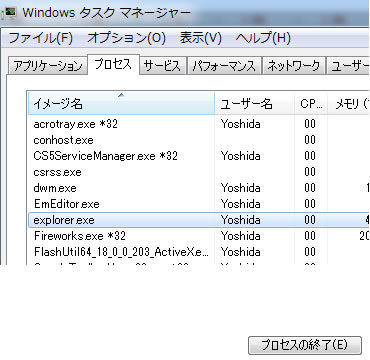The width and height of the screenshot is (370, 360).
Task: Click Yoshida user cell in acrotray.exe row
Action: (241, 124)
